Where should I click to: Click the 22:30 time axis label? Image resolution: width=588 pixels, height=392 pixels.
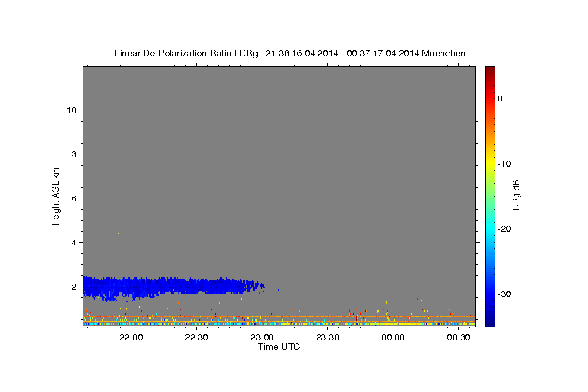[x=196, y=337]
